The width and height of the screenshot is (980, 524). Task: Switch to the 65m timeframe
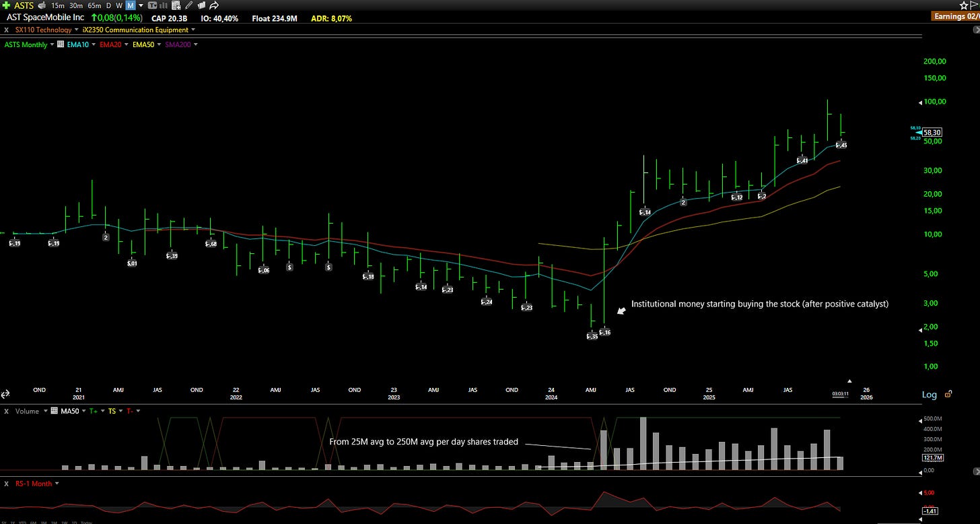pyautogui.click(x=94, y=5)
